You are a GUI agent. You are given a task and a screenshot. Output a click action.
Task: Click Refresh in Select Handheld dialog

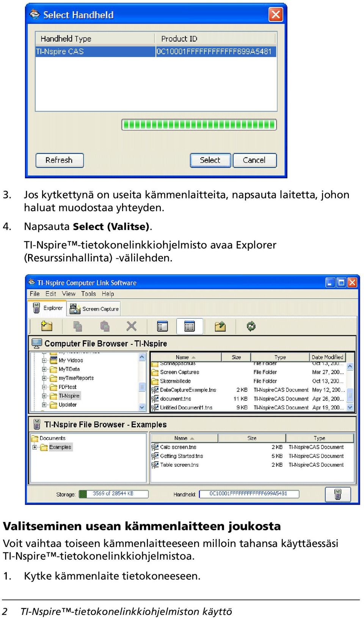tap(59, 160)
